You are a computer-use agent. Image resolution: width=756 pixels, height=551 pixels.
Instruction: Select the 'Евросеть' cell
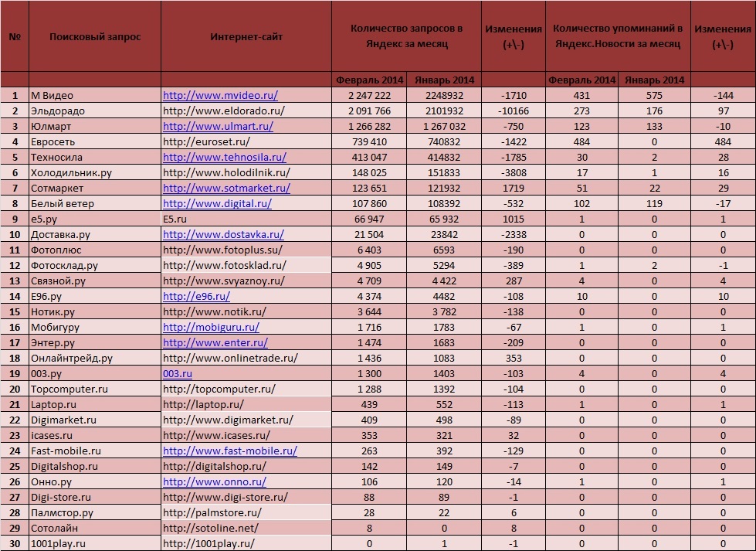pyautogui.click(x=95, y=142)
